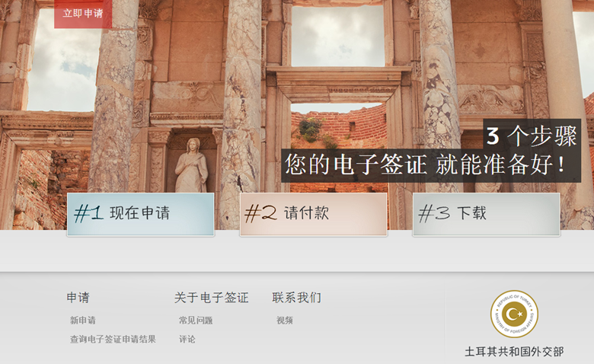Click the 土耳其共和国外交部 caption text
The image size is (594, 364).
(514, 352)
